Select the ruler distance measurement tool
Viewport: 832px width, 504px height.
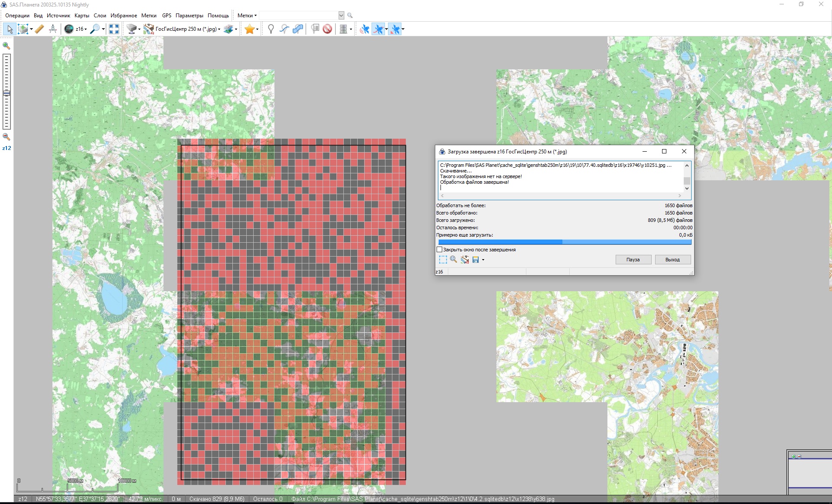pos(39,29)
